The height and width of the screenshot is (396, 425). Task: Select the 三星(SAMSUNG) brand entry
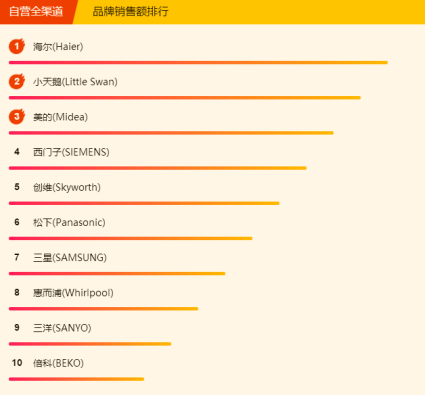coord(70,258)
